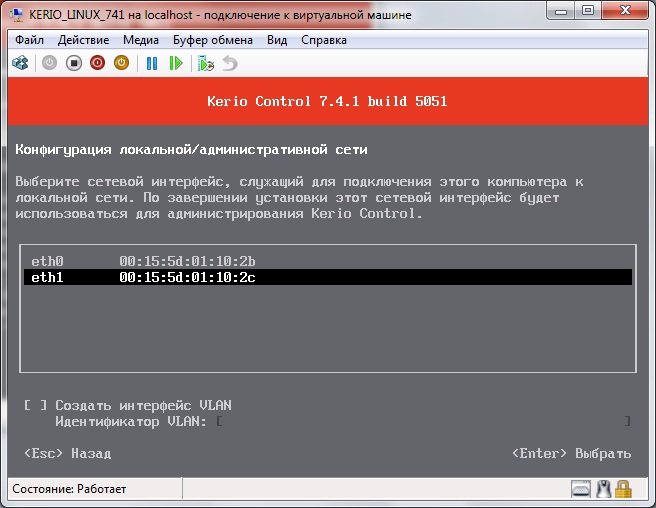Click the Ctrl+Alt+Del toolbar icon

pyautogui.click(x=20, y=64)
